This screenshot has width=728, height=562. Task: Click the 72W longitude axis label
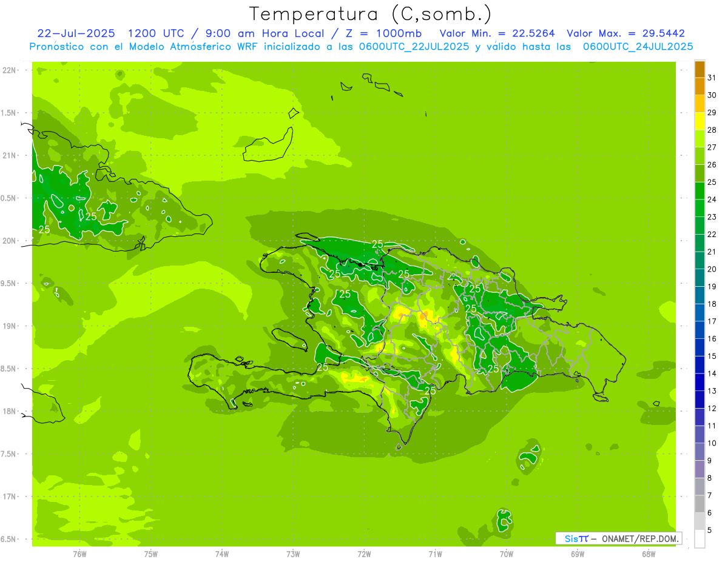point(364,554)
